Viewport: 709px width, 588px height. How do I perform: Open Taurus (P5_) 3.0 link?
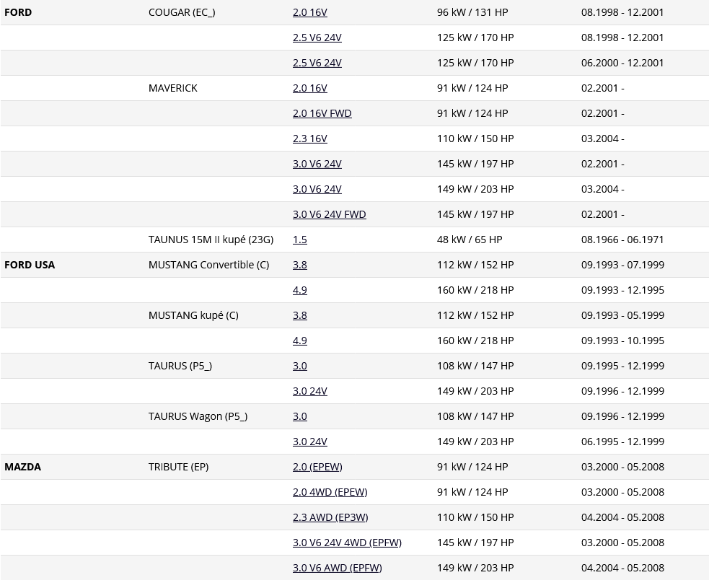pyautogui.click(x=300, y=366)
